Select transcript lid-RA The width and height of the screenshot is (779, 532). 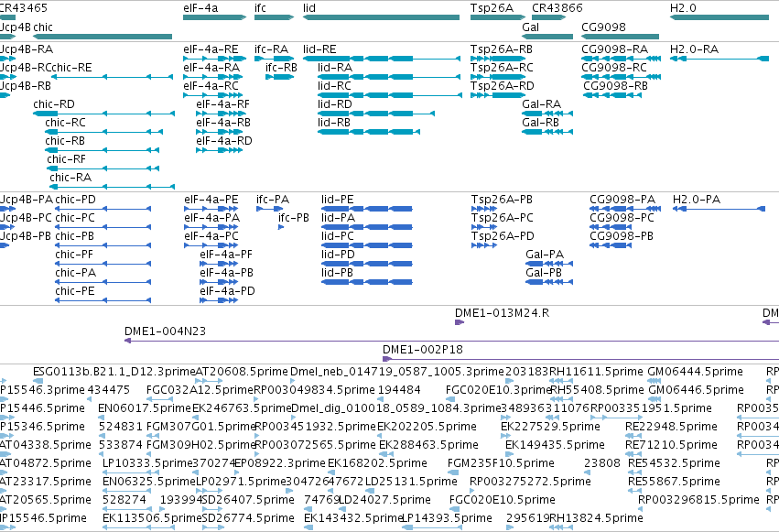tap(389, 77)
